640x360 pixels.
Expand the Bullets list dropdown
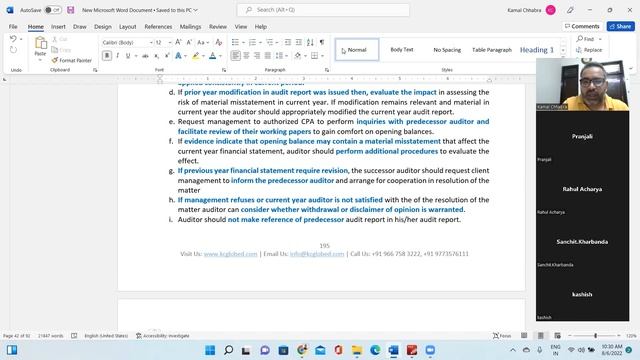click(244, 42)
